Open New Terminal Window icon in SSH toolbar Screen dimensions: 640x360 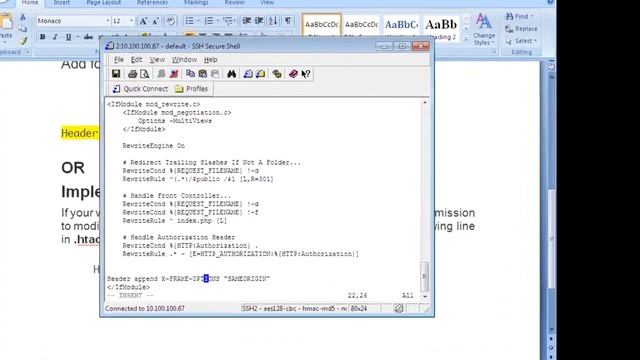coord(248,74)
